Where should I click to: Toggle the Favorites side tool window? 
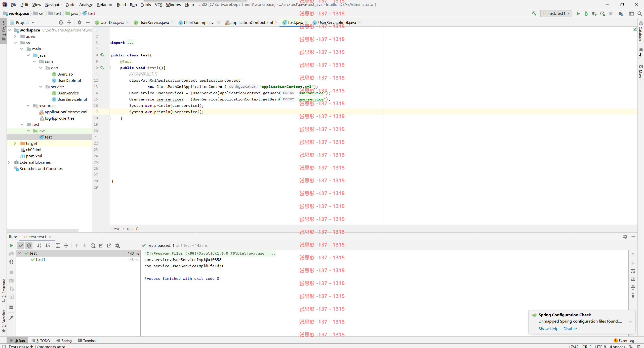(4, 321)
